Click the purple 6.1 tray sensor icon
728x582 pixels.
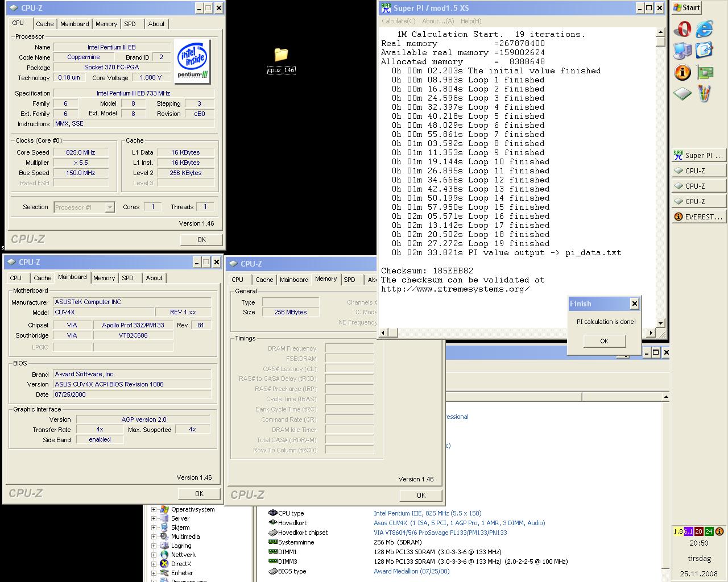point(688,531)
